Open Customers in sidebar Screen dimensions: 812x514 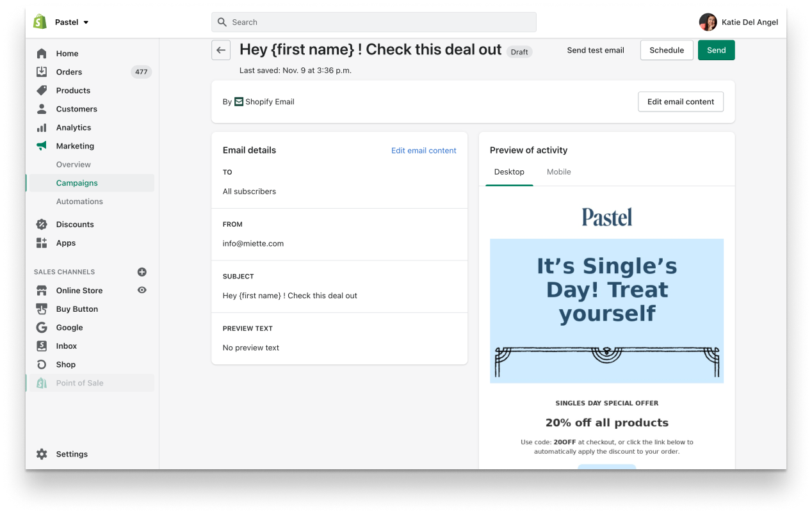point(77,109)
